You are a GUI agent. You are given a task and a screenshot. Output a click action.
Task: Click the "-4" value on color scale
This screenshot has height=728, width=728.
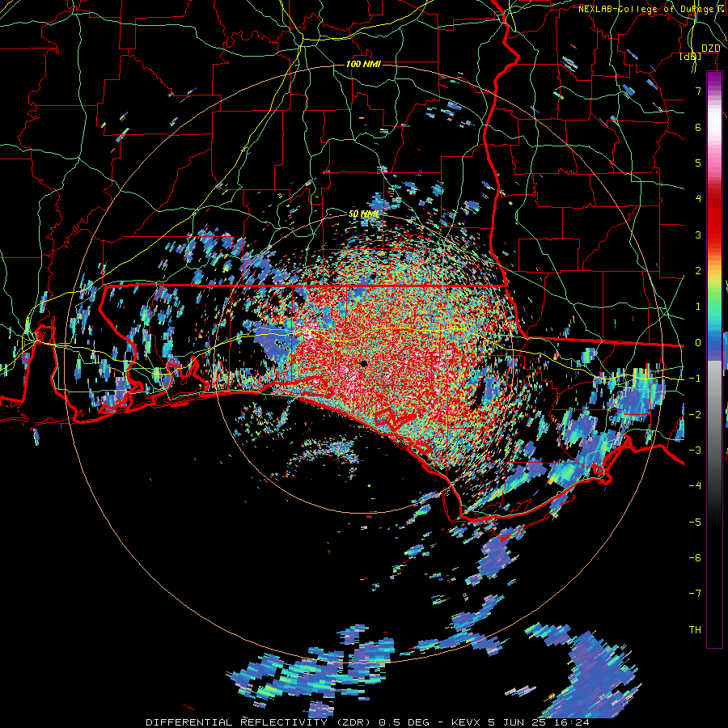[695, 486]
